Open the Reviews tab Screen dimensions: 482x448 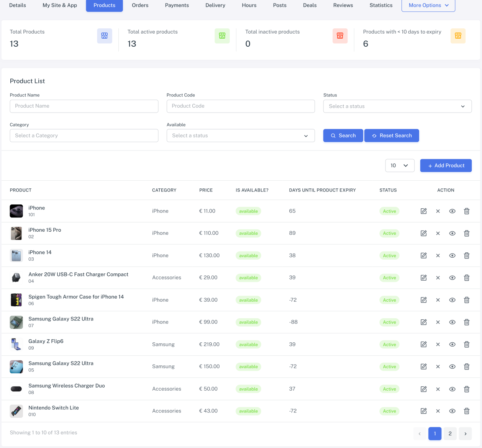pos(343,5)
